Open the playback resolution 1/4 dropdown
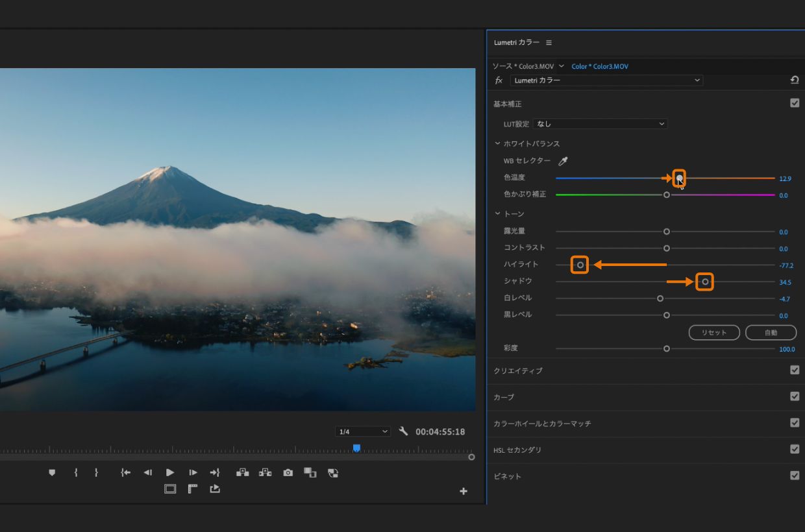Viewport: 805px width, 532px height. click(x=363, y=432)
